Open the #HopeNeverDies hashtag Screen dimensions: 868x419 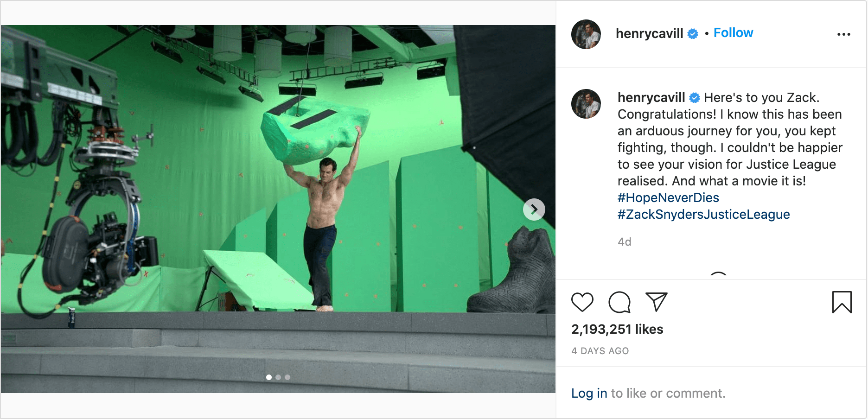tap(668, 198)
